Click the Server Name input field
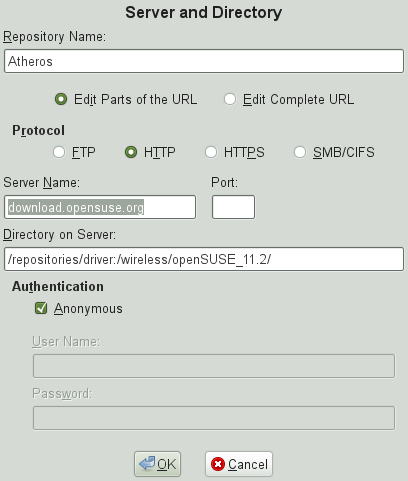Image resolution: width=408 pixels, height=481 pixels. coord(100,207)
